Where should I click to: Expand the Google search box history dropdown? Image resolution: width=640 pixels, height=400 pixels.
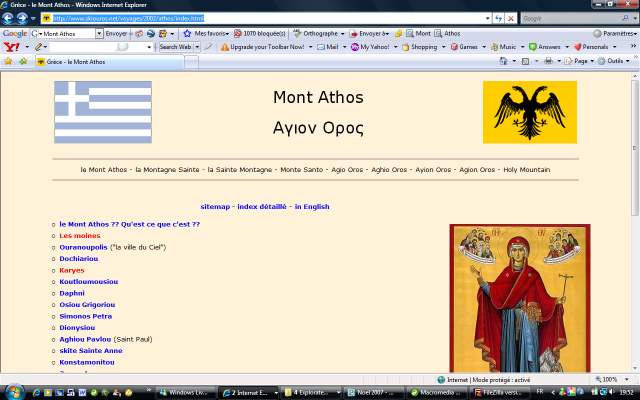pyautogui.click(x=99, y=33)
